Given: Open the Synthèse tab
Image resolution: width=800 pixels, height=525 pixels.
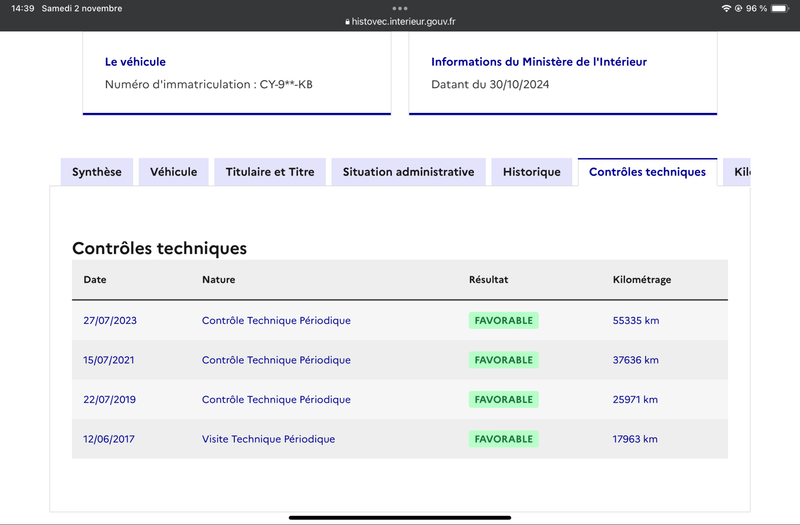Looking at the screenshot, I should 97,172.
